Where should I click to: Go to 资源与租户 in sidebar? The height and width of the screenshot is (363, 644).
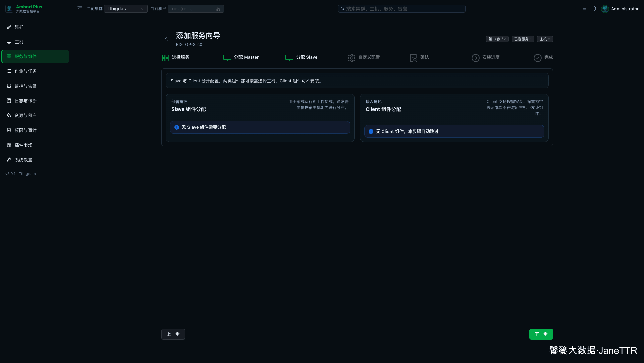pos(35,115)
